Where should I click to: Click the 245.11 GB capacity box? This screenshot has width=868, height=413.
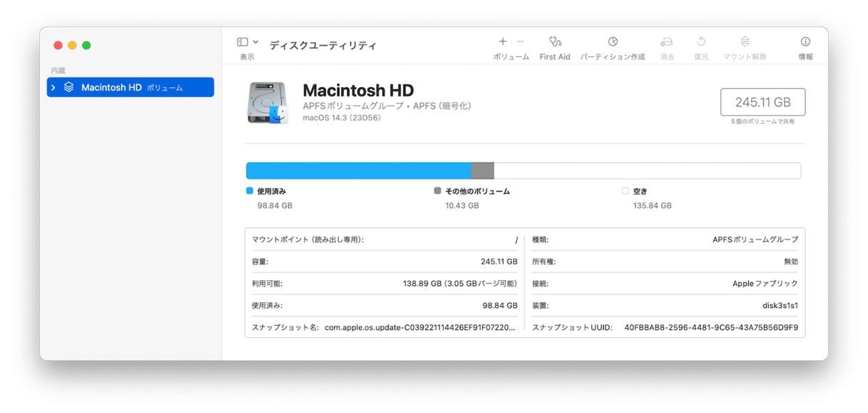(x=762, y=102)
